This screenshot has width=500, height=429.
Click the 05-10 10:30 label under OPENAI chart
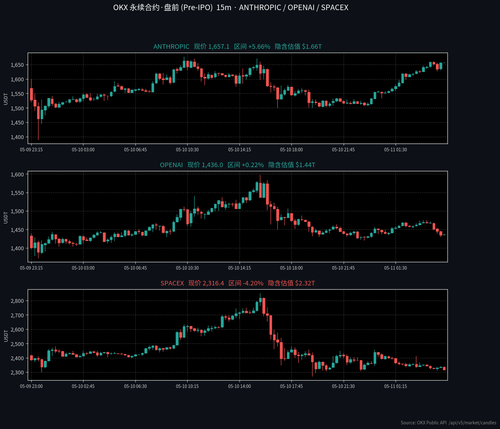click(x=187, y=268)
